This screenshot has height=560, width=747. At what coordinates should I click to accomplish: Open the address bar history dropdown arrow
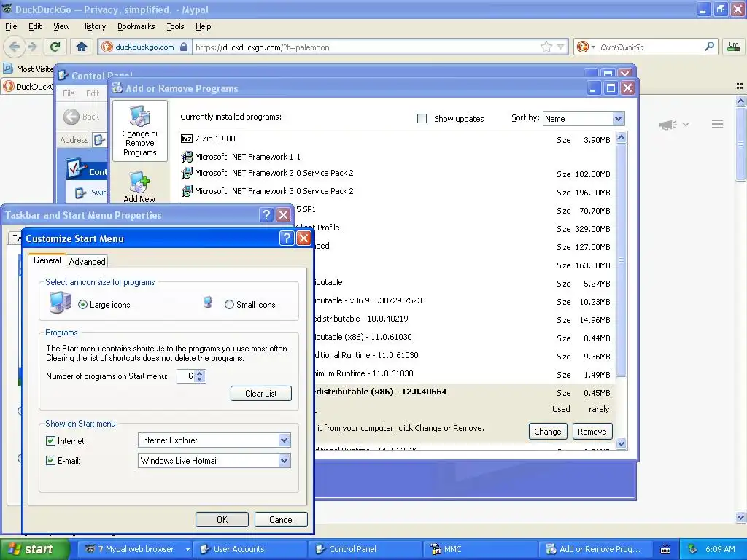(x=561, y=47)
